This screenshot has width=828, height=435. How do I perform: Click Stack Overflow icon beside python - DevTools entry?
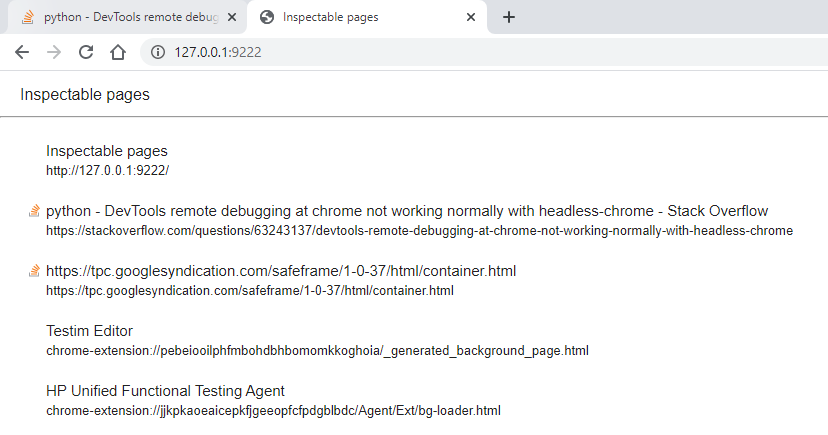(x=34, y=211)
